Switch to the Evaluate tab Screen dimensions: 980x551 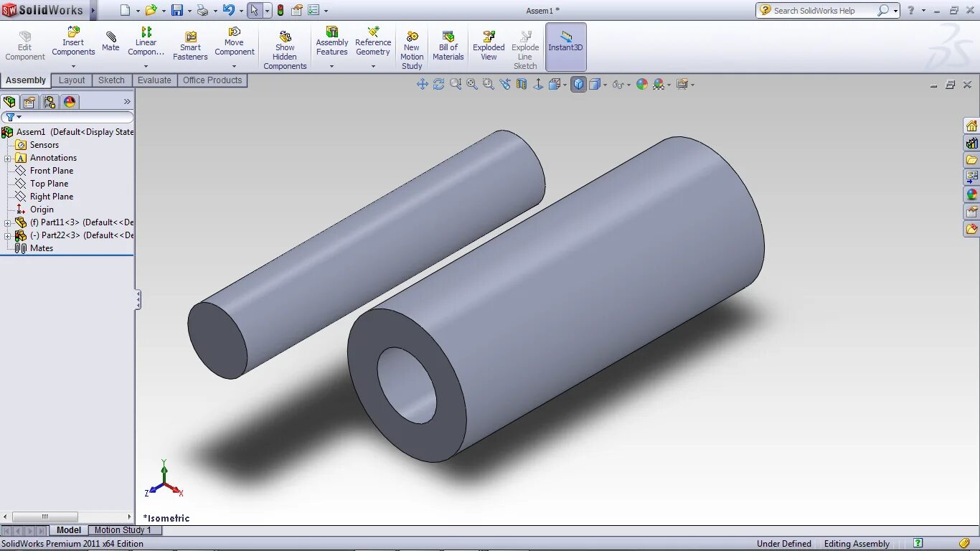tap(154, 80)
